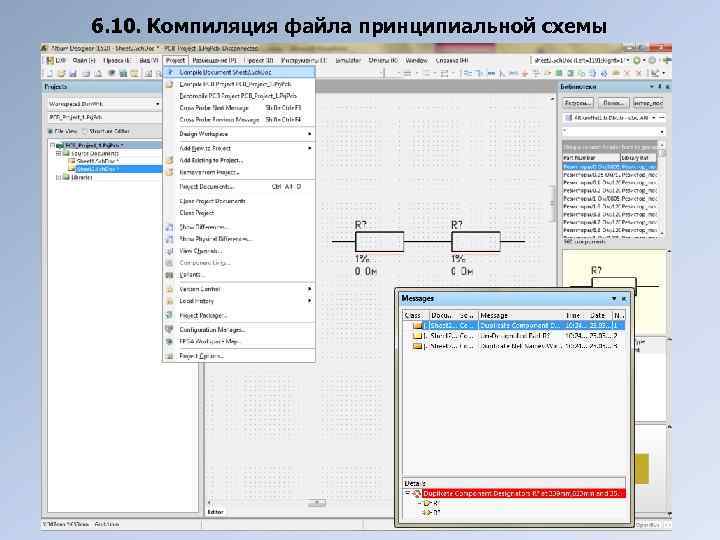The height and width of the screenshot is (540, 720).
Task: Click save toolbar icon
Action: click(73, 73)
